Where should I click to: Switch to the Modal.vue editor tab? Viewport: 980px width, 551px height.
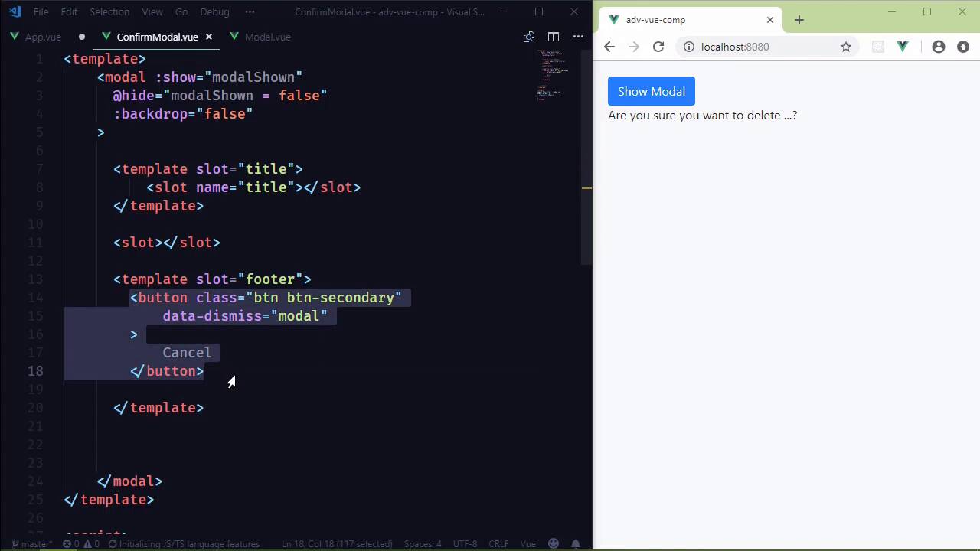(x=267, y=37)
